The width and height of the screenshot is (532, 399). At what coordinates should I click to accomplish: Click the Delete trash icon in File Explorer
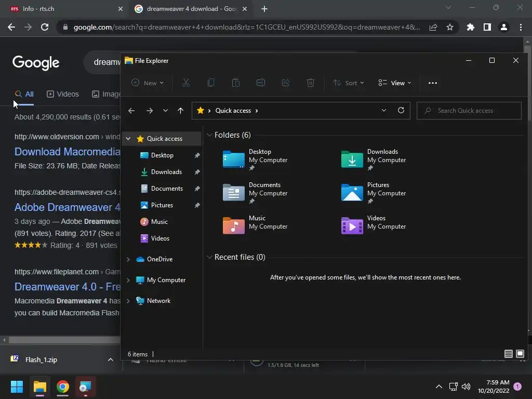click(x=311, y=83)
